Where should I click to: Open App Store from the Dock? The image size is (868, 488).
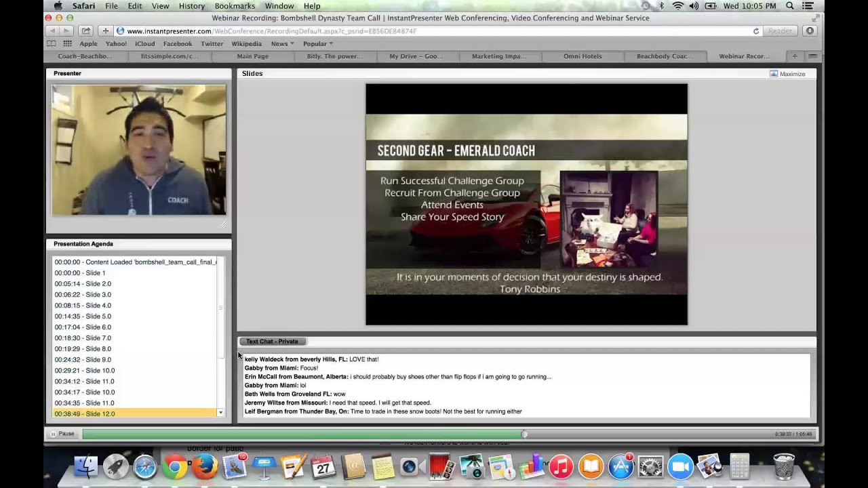tap(620, 467)
